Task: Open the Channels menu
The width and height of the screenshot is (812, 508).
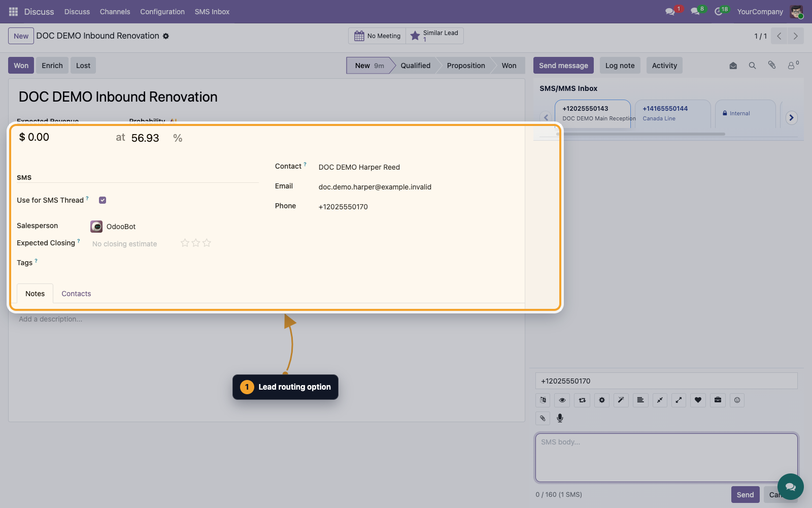Action: [x=115, y=12]
